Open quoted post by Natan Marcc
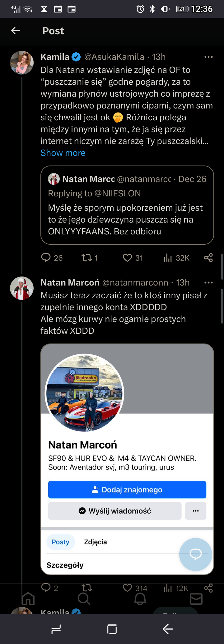Screen dimensions: 224x644 [x=127, y=215]
